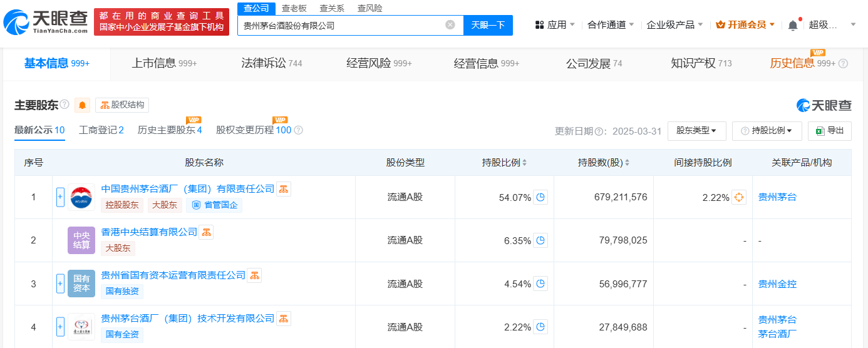This screenshot has width=868, height=348.
Task: Clear the search box text
Action: (450, 25)
